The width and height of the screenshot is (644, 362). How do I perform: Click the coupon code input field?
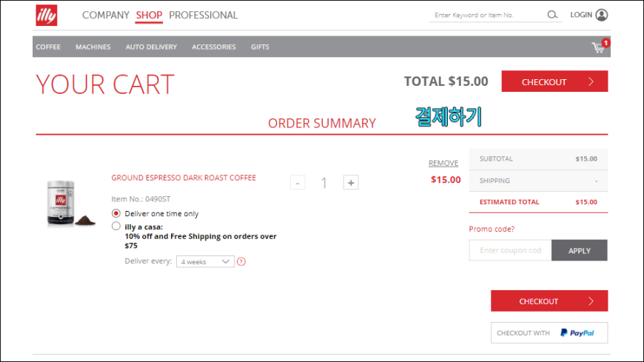point(510,250)
